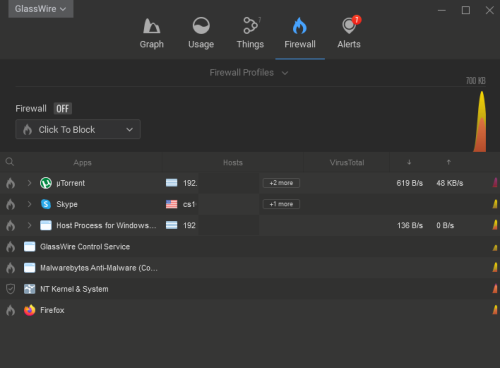Expand Host Process for Windows row chevron
The width and height of the screenshot is (500, 368).
[x=29, y=225]
